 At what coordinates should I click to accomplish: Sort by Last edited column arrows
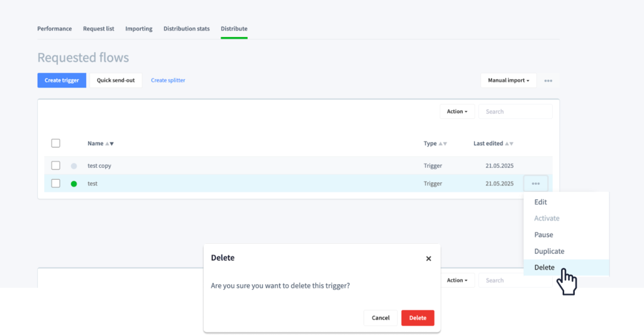(x=509, y=144)
